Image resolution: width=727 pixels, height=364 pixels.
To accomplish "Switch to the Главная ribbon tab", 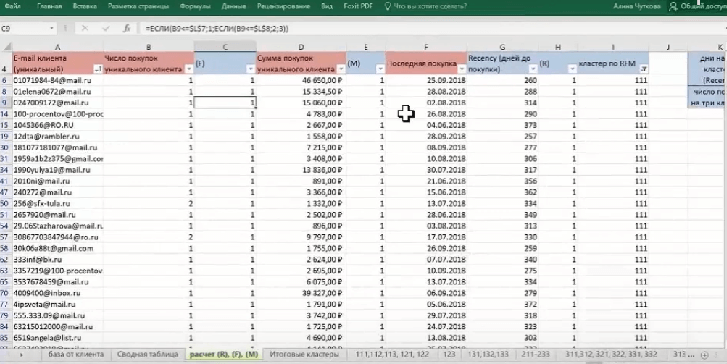I will pos(49,6).
